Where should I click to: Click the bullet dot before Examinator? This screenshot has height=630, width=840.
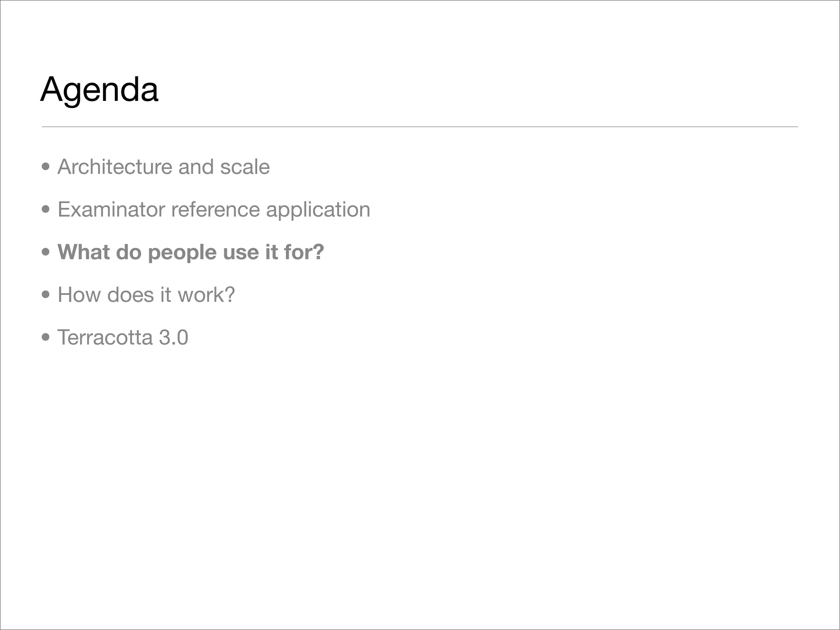(46, 210)
